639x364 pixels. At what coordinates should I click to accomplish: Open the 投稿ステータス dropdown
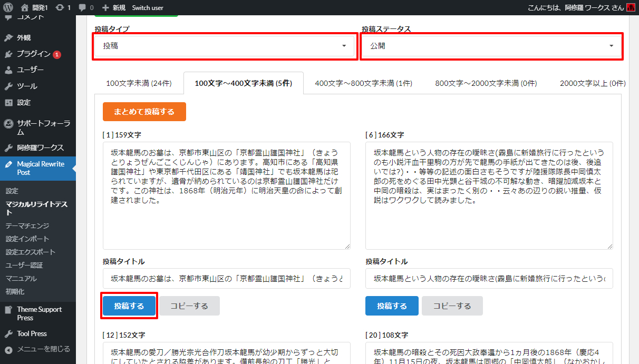pos(491,46)
